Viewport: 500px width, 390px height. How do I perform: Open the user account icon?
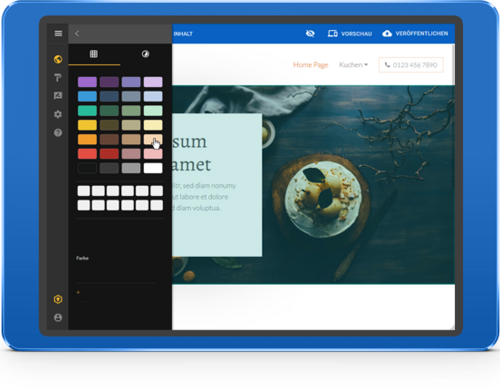point(58,318)
